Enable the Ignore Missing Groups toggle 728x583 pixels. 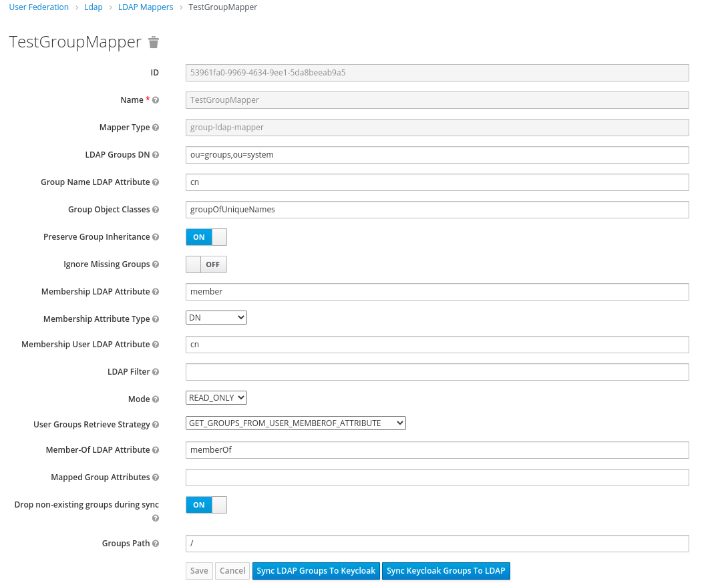[206, 264]
